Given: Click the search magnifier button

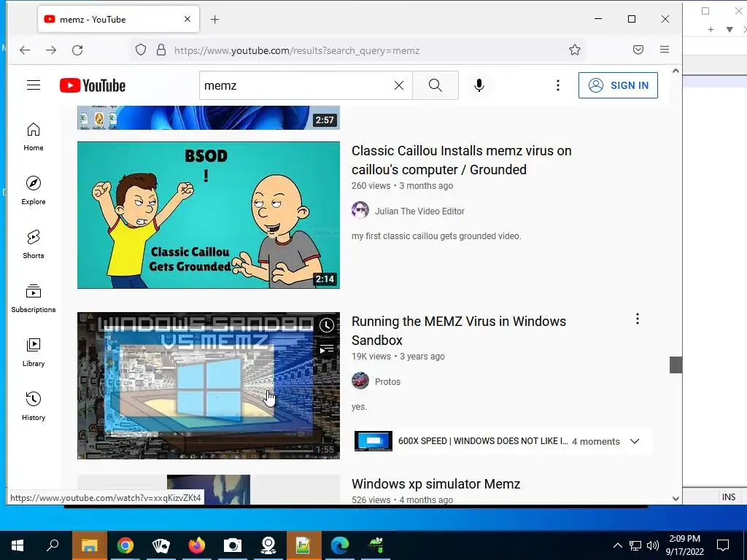Looking at the screenshot, I should (x=435, y=85).
